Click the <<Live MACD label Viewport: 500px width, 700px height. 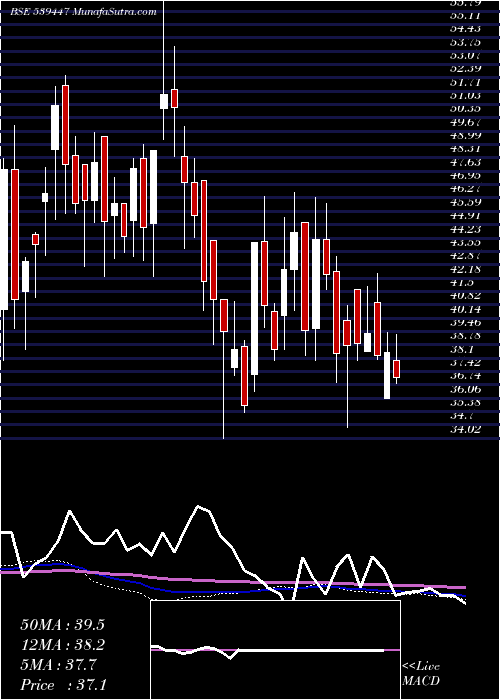pos(421,674)
